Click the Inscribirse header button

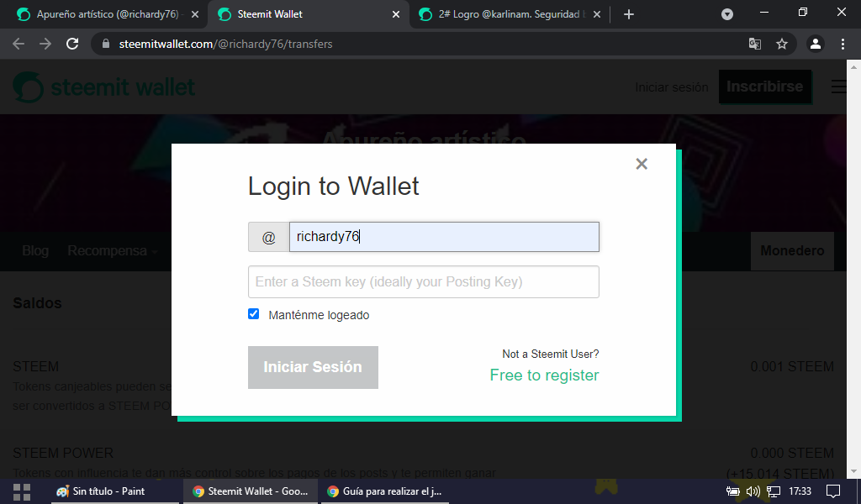[x=765, y=87]
